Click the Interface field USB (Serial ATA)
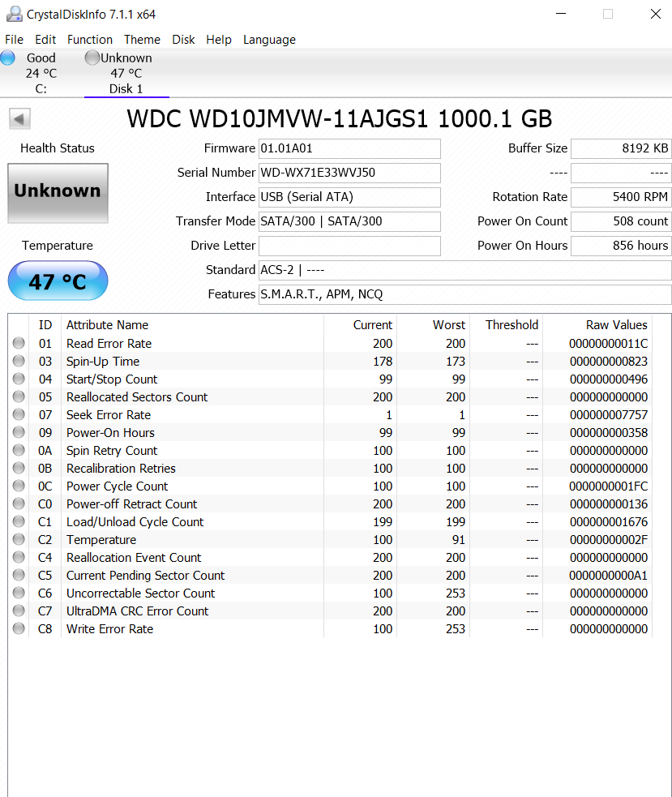 [349, 197]
